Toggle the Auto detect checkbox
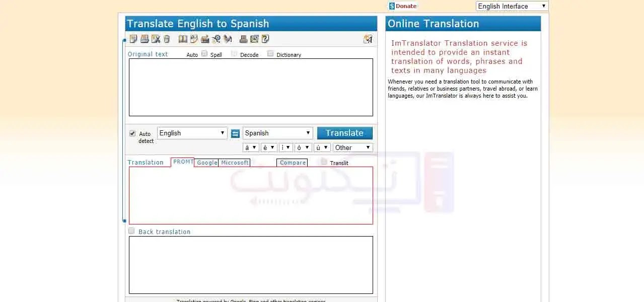 pyautogui.click(x=132, y=133)
